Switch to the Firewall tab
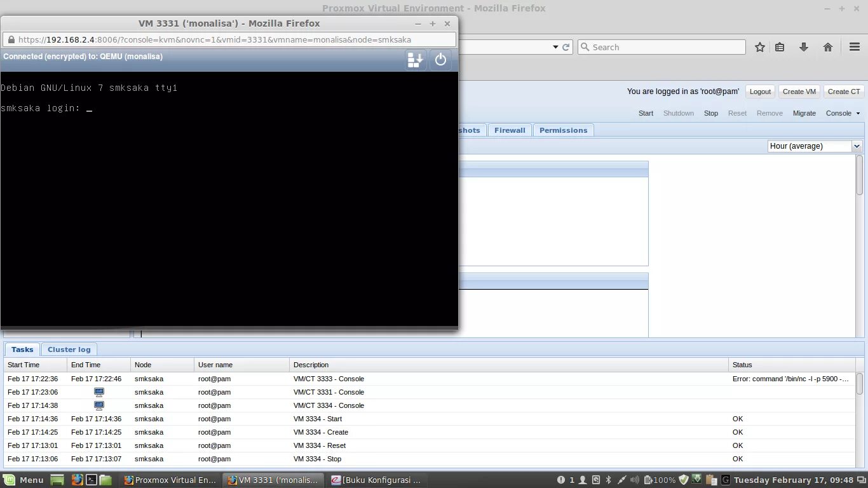The height and width of the screenshot is (488, 868). click(x=510, y=130)
